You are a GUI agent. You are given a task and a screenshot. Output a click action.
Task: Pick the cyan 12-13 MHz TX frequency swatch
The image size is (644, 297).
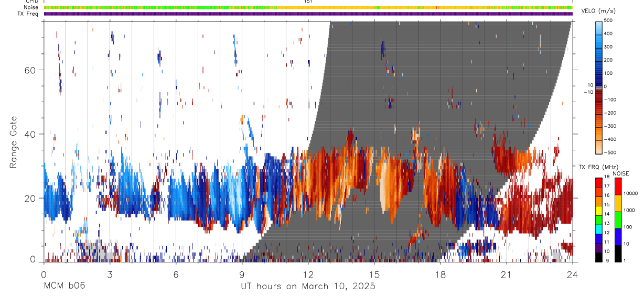pos(599,229)
